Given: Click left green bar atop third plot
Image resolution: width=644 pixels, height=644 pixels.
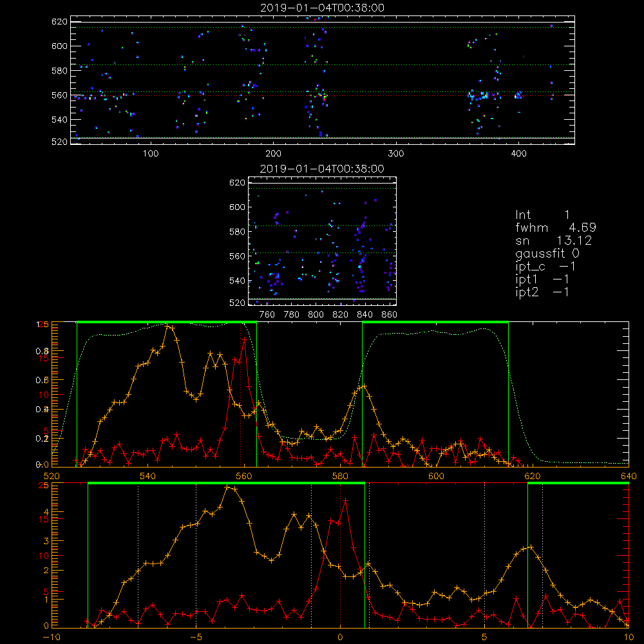Looking at the screenshot, I should pos(167,323).
